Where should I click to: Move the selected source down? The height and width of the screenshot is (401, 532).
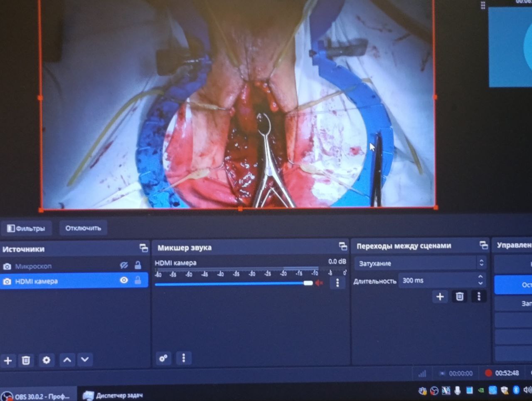[85, 359]
